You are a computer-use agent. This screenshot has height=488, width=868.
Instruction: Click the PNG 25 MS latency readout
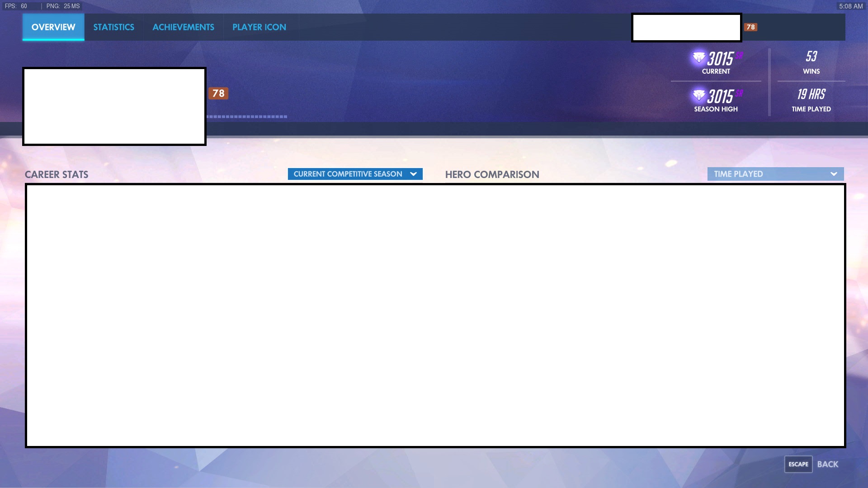(63, 6)
